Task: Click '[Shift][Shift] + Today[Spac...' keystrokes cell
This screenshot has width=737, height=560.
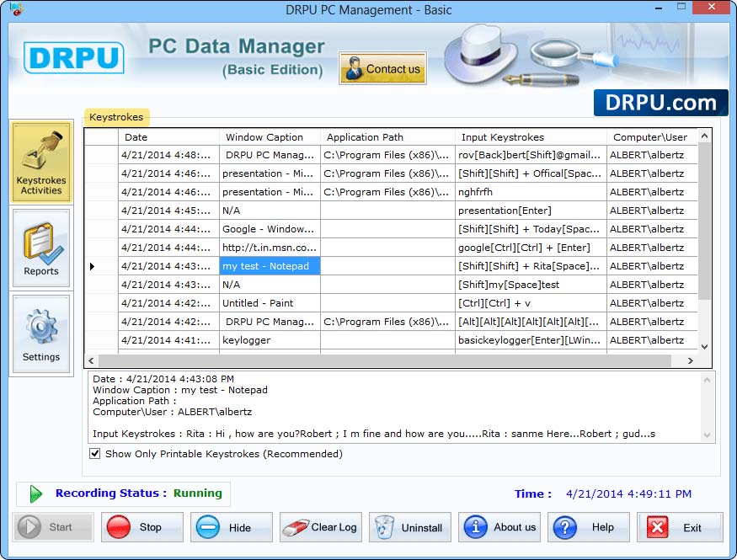Action: click(x=531, y=229)
